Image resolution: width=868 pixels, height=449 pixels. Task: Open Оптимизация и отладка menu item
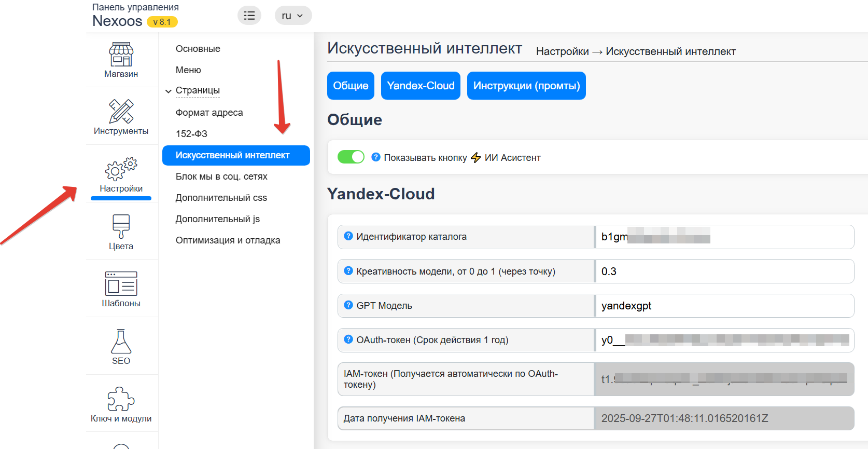tap(228, 240)
